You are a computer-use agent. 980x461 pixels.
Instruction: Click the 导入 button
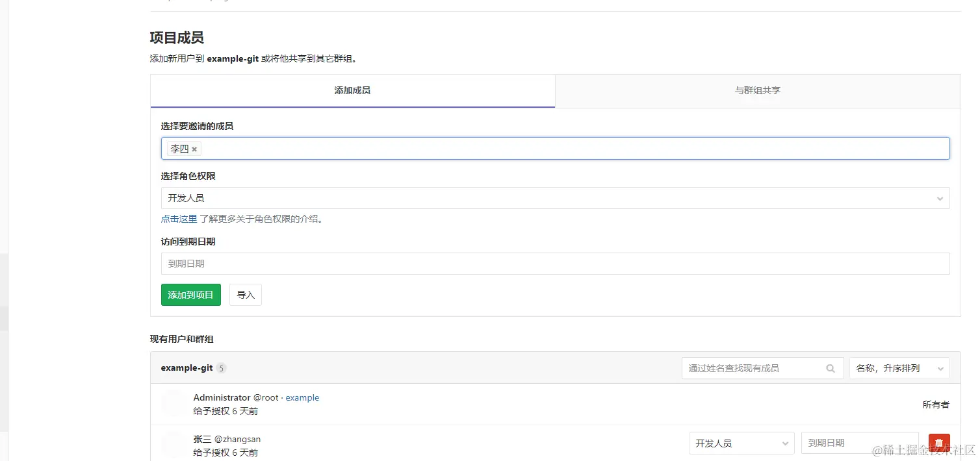pyautogui.click(x=245, y=294)
